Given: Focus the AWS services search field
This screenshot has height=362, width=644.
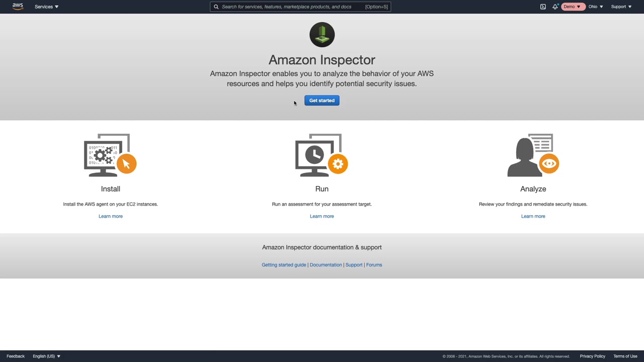Looking at the screenshot, I should pos(292,7).
